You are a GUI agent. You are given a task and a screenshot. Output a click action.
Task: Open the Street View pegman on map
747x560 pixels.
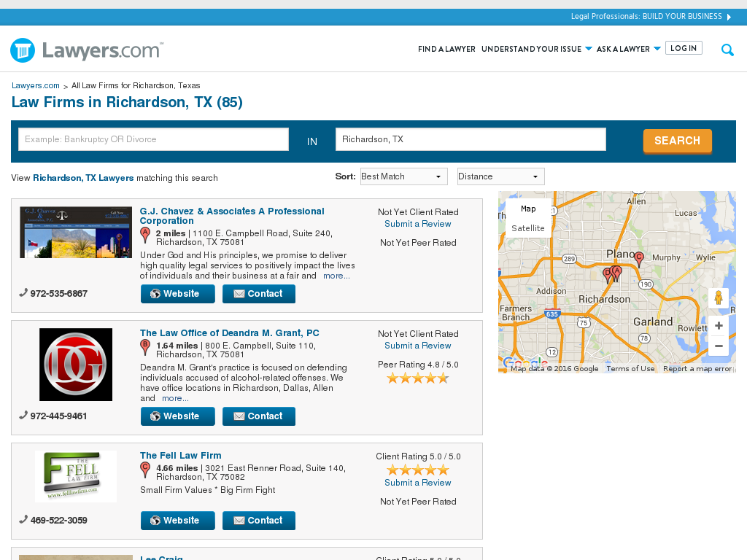tap(719, 298)
